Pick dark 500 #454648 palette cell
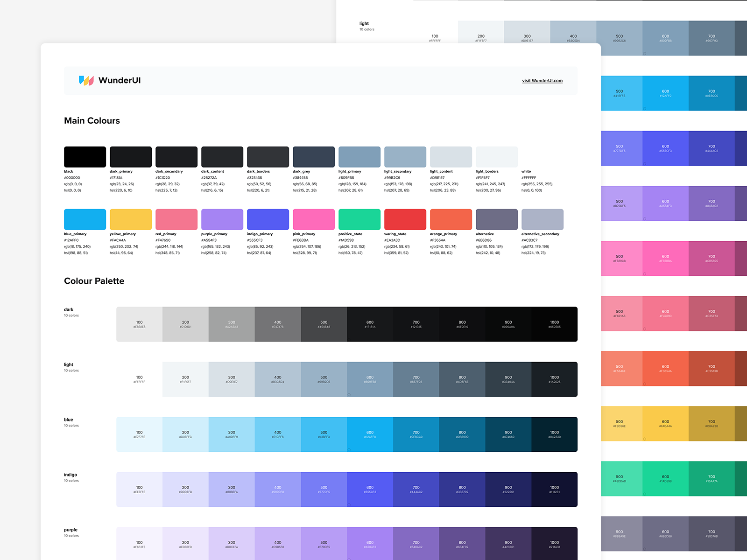747x560 pixels. coord(324,324)
